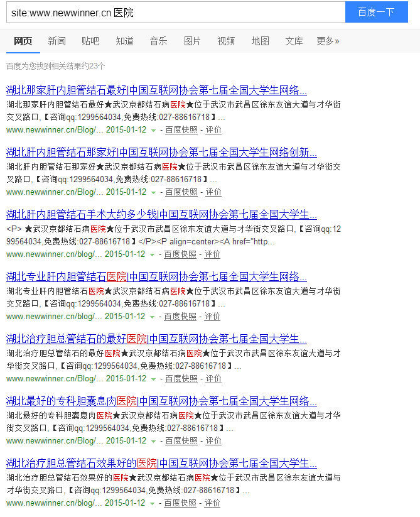Click 评价 for 手术大约多少钱 result
This screenshot has height=517, width=420.
point(212,254)
